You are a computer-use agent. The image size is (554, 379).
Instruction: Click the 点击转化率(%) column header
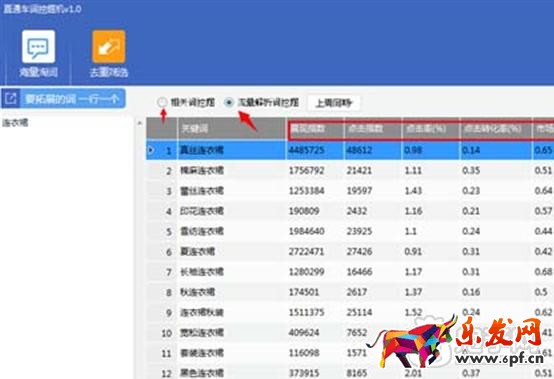tap(495, 129)
